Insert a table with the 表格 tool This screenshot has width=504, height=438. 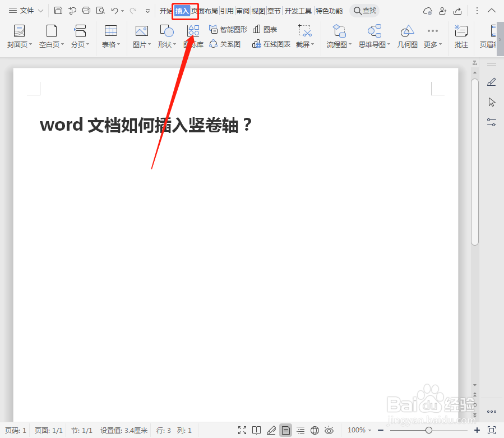pos(110,36)
